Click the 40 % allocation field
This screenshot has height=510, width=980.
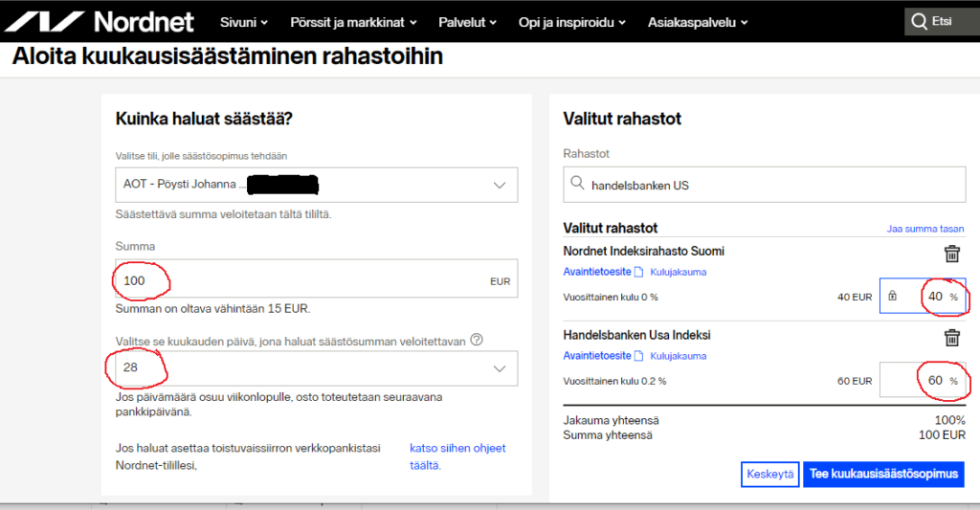point(923,296)
